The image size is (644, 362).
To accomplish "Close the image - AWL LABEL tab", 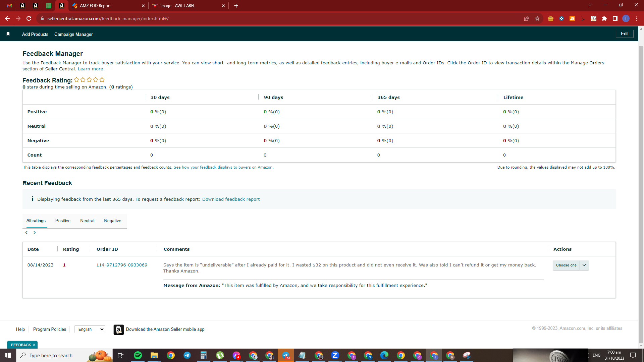I will (x=224, y=6).
